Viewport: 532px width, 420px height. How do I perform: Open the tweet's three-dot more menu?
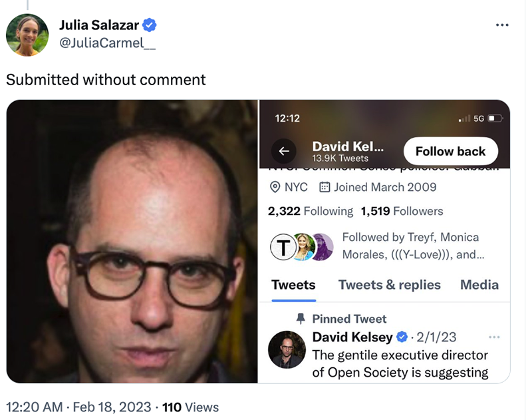[x=502, y=25]
